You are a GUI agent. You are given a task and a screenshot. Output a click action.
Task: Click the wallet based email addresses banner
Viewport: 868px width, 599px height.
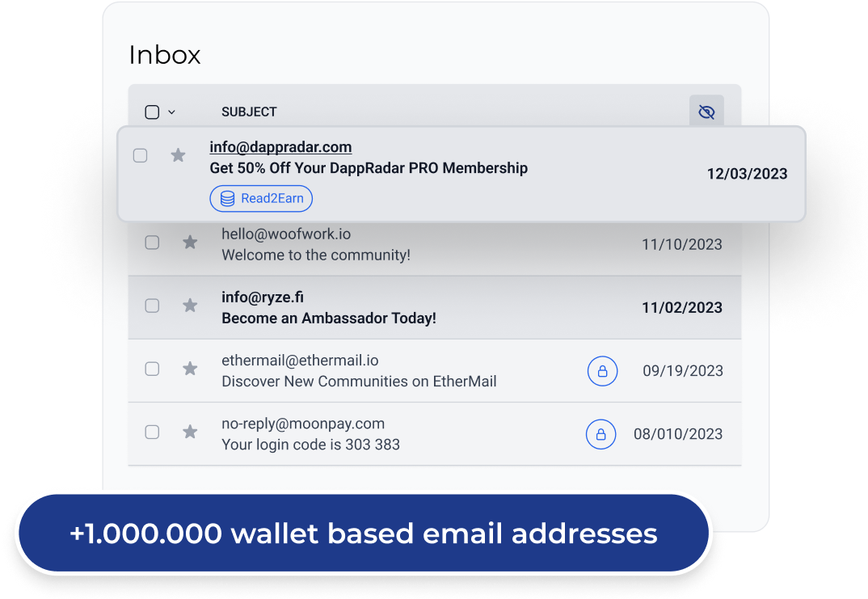[364, 534]
